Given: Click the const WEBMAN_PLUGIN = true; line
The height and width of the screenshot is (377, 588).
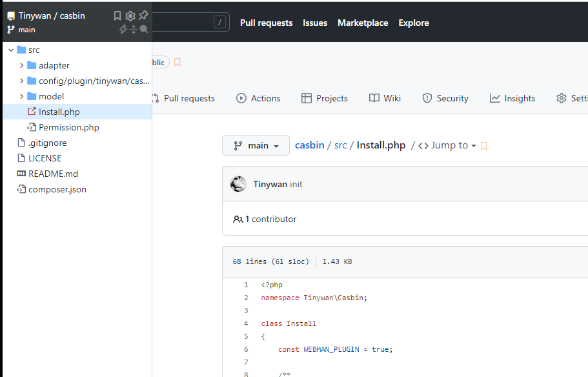Looking at the screenshot, I should point(335,349).
